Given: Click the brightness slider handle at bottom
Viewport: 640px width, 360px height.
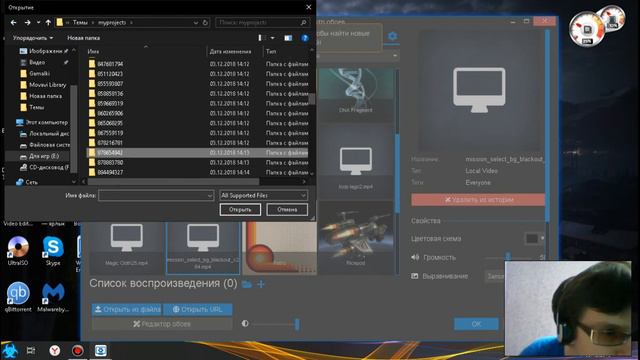Looking at the screenshot, I should 297,324.
